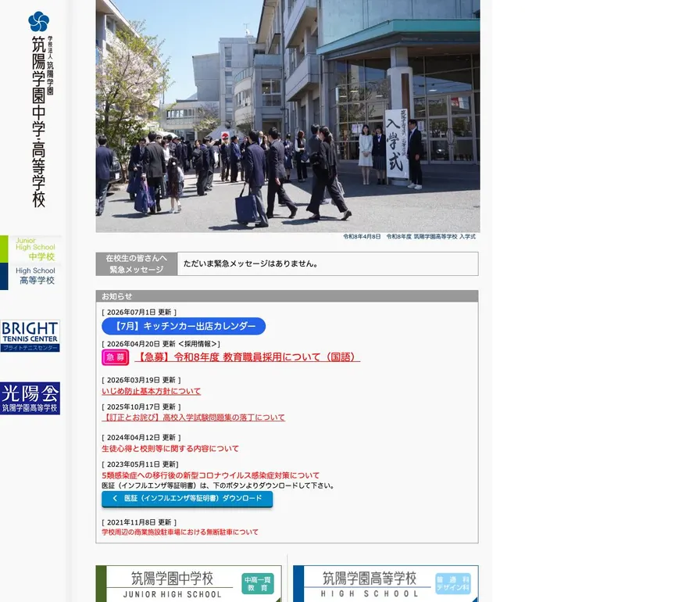Image resolution: width=700 pixels, height=602 pixels.
Task: Click the 在校生の皆さんへ 緊急メッセージ label
Action: [x=137, y=264]
